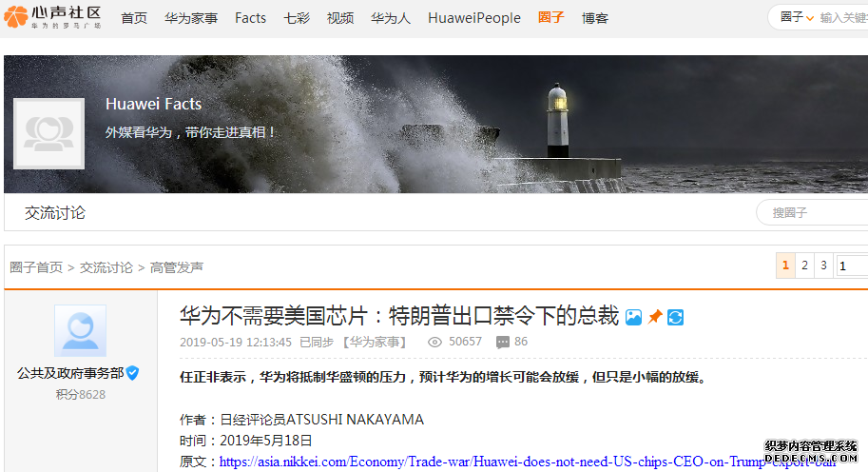Go to Facts section

(250, 18)
